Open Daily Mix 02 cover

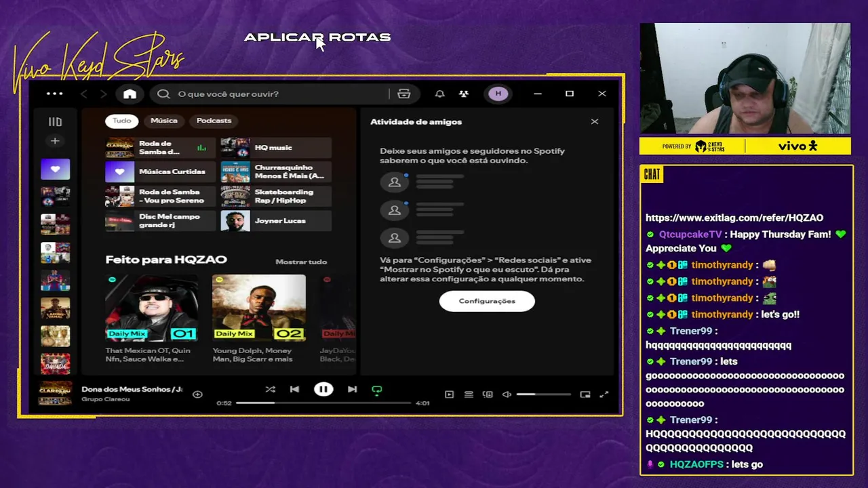pos(258,308)
